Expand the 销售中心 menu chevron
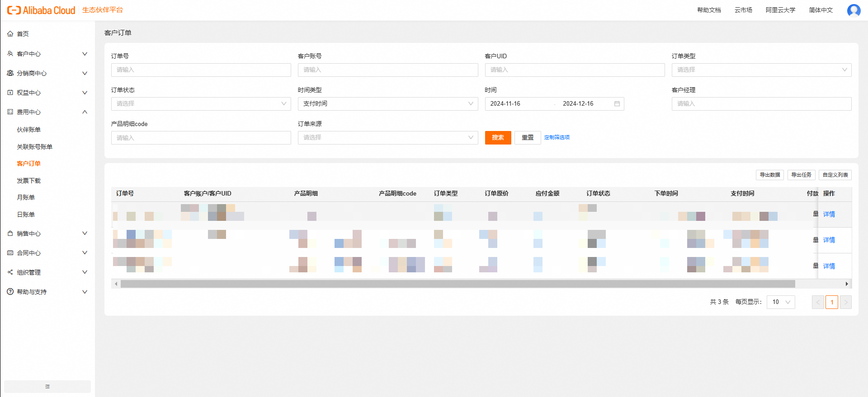This screenshot has width=868, height=397. click(x=85, y=234)
